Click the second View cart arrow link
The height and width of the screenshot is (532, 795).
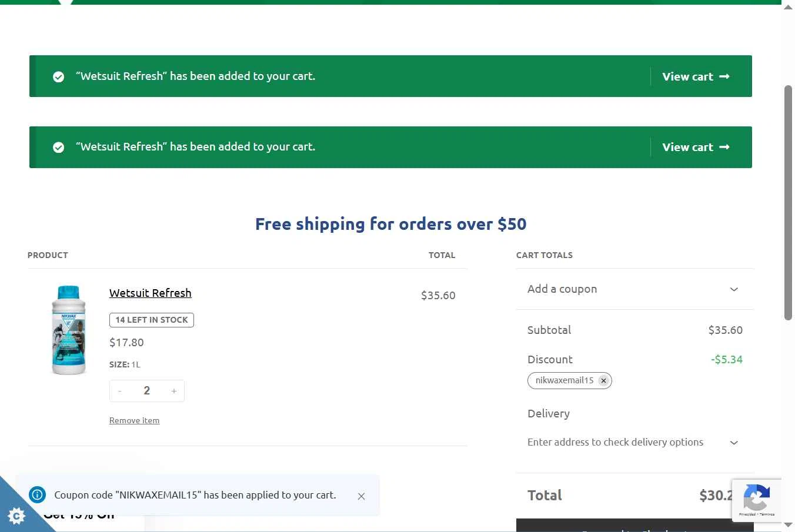tap(696, 147)
